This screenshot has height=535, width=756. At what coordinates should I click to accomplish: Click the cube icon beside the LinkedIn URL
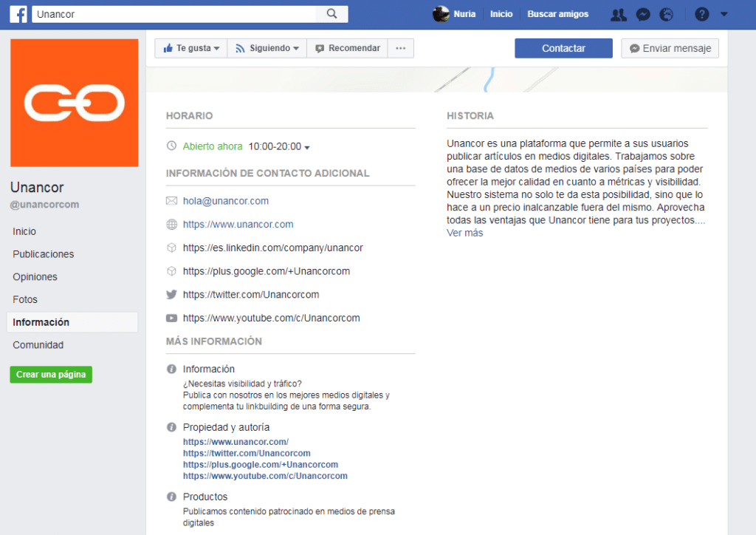pos(171,248)
